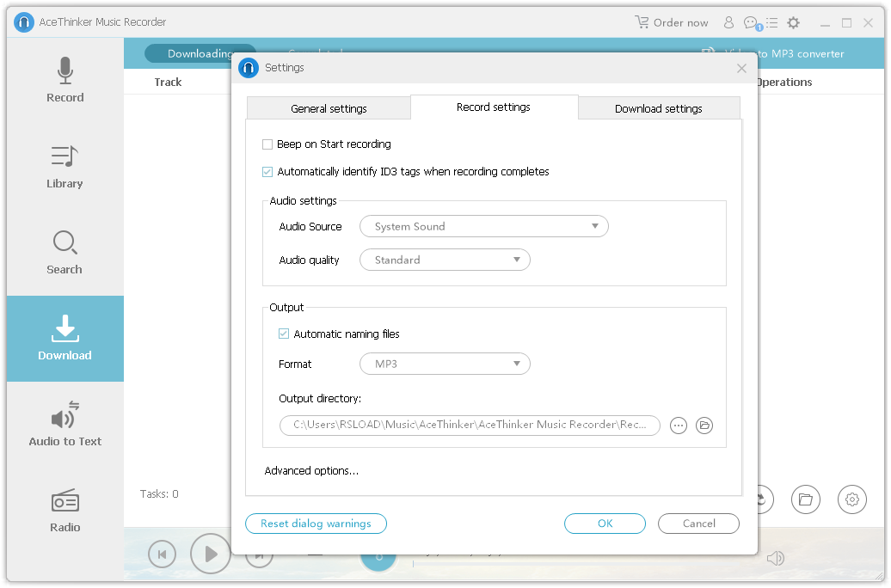Open the Audio to Text section
This screenshot has width=891, height=588.
coord(65,425)
